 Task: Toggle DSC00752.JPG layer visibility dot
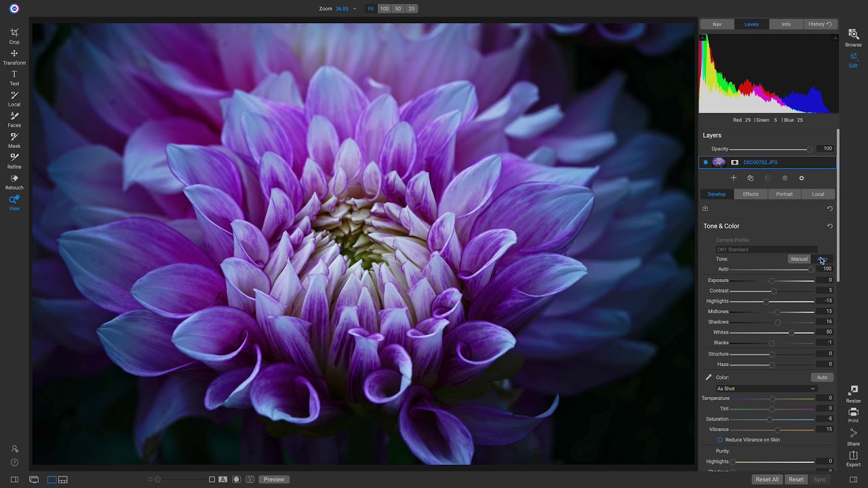pyautogui.click(x=706, y=163)
